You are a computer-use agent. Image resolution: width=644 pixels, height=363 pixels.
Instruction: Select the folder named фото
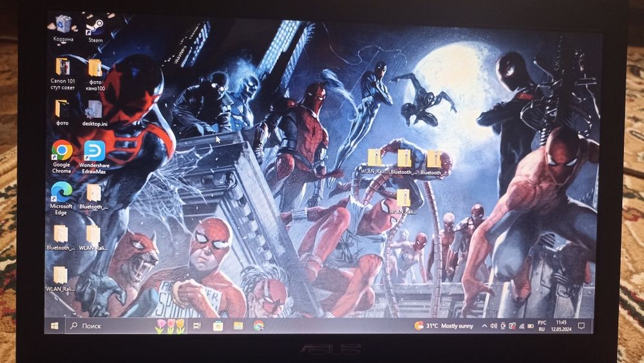point(62,113)
